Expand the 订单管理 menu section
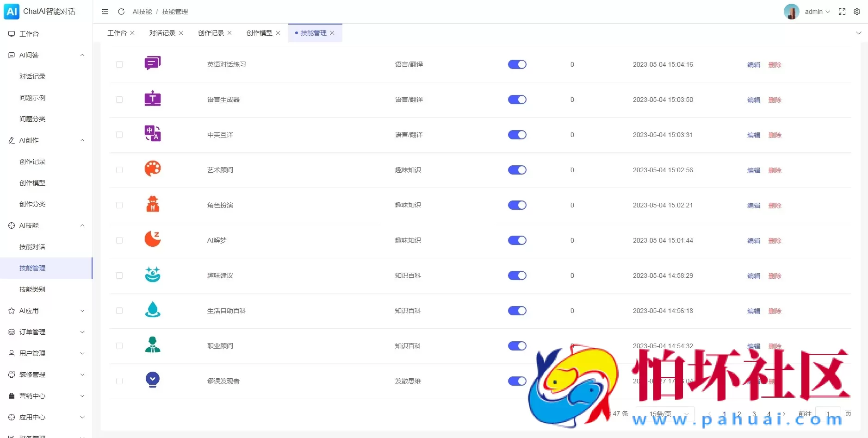 (32, 332)
